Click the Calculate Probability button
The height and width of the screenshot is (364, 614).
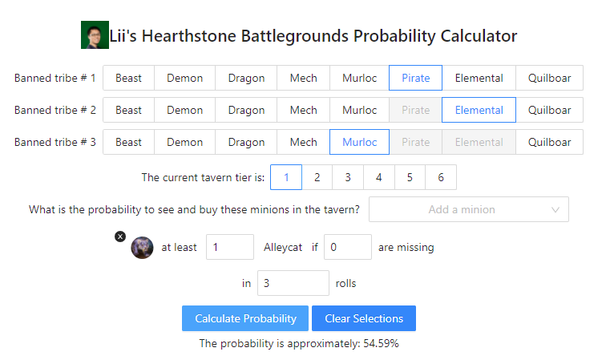pyautogui.click(x=245, y=318)
